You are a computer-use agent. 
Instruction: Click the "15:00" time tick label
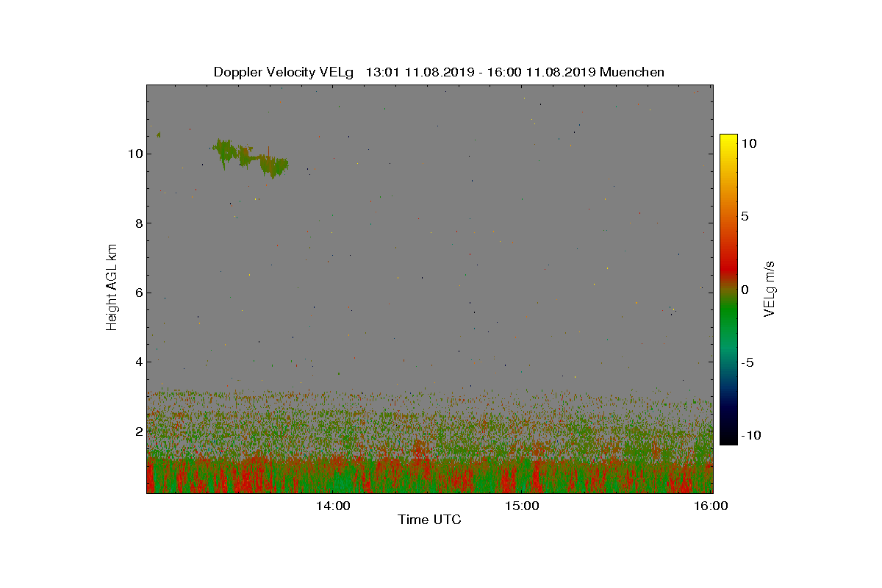click(523, 506)
